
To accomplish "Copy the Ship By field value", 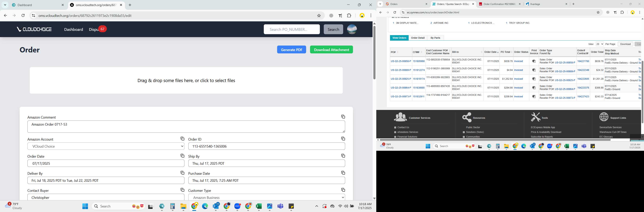I will pos(343,156).
